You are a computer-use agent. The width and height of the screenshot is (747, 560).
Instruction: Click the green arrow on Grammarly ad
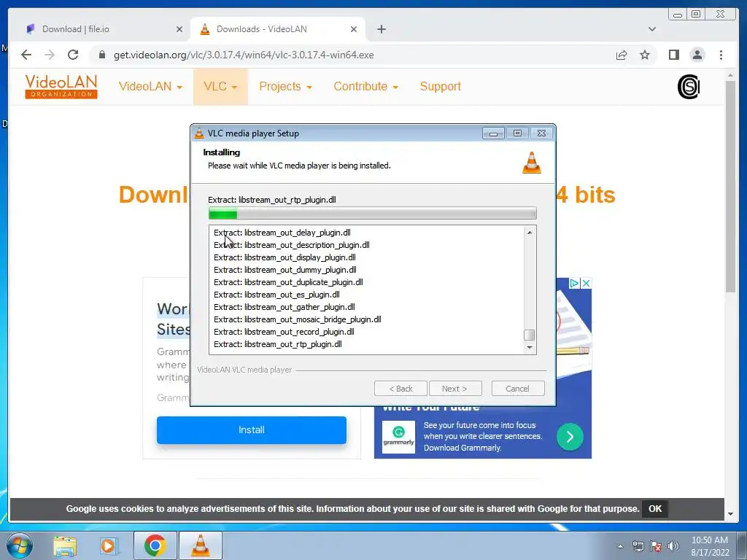point(570,437)
